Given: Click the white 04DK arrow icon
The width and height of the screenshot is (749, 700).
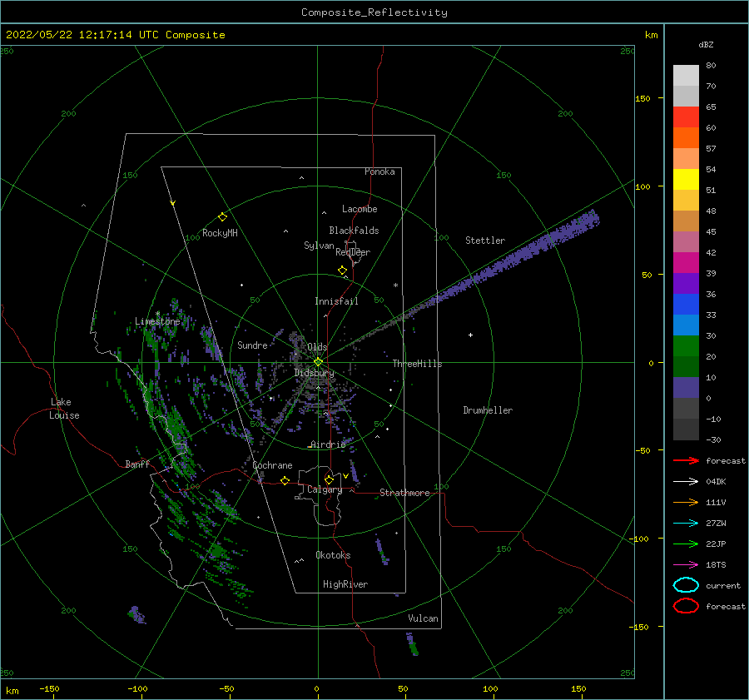Looking at the screenshot, I should [686, 481].
